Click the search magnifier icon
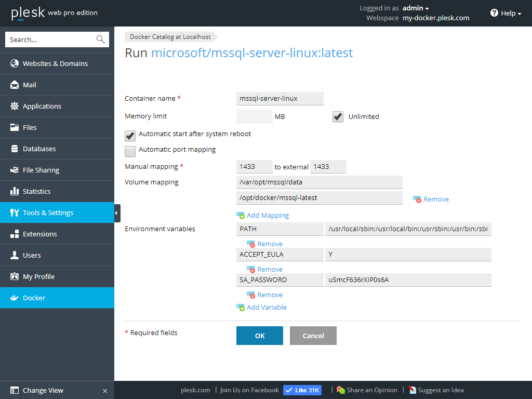This screenshot has height=399, width=532. [100, 39]
